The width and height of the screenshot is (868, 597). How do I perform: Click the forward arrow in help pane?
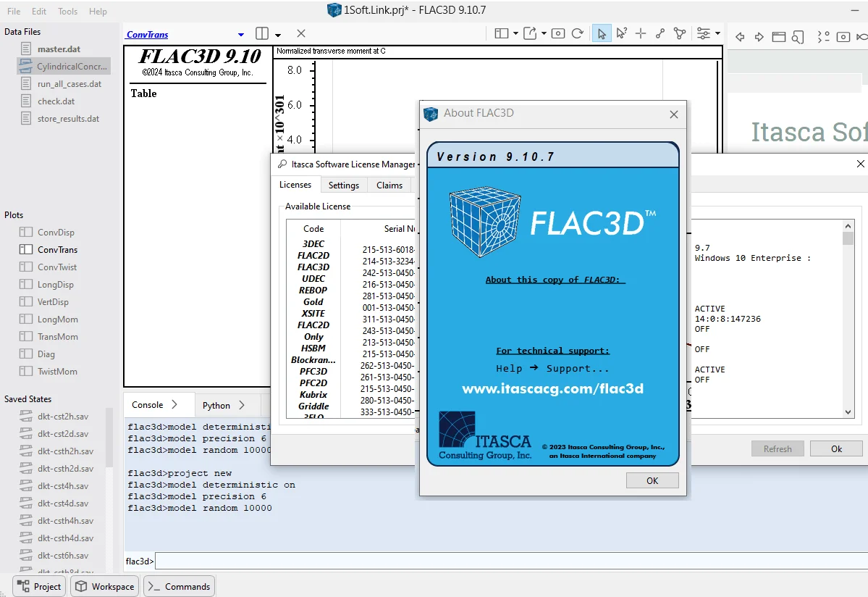[759, 37]
